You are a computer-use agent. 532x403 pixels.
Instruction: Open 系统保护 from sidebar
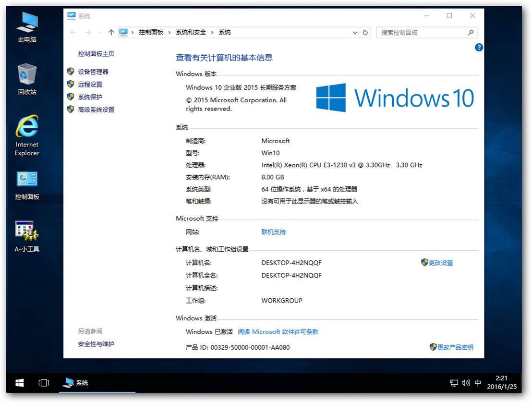[x=90, y=97]
